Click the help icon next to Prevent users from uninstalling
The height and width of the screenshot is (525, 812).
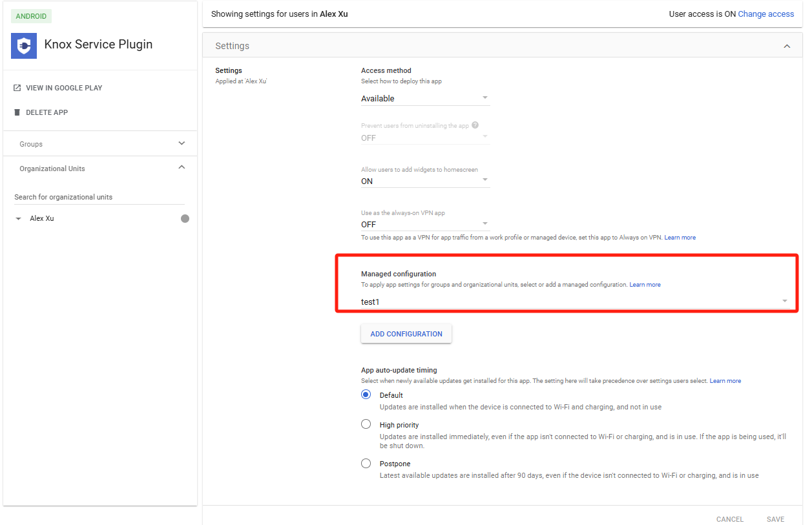[475, 125]
